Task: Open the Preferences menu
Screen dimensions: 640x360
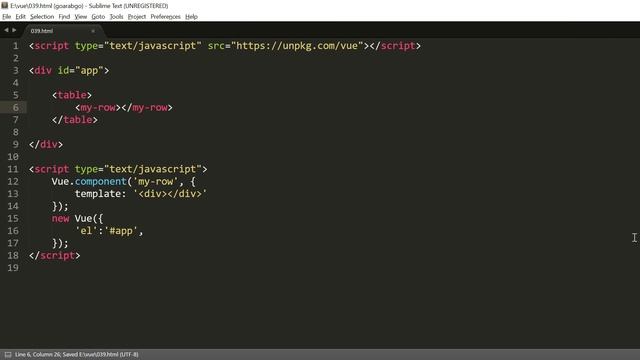Action: coord(165,17)
